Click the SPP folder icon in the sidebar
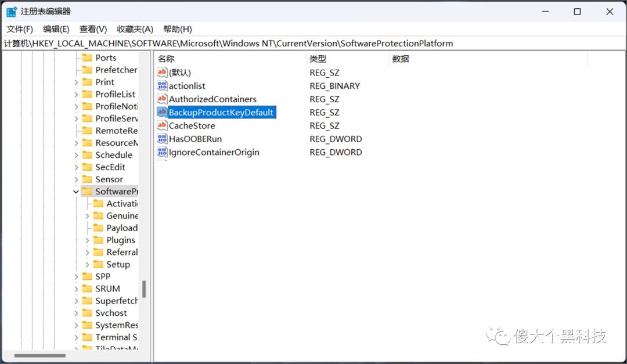 click(x=89, y=276)
